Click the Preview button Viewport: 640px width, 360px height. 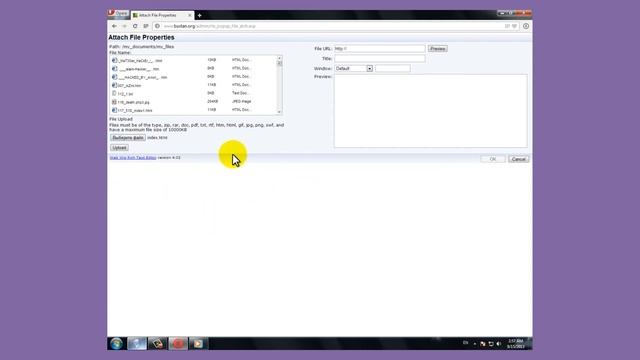(x=438, y=49)
